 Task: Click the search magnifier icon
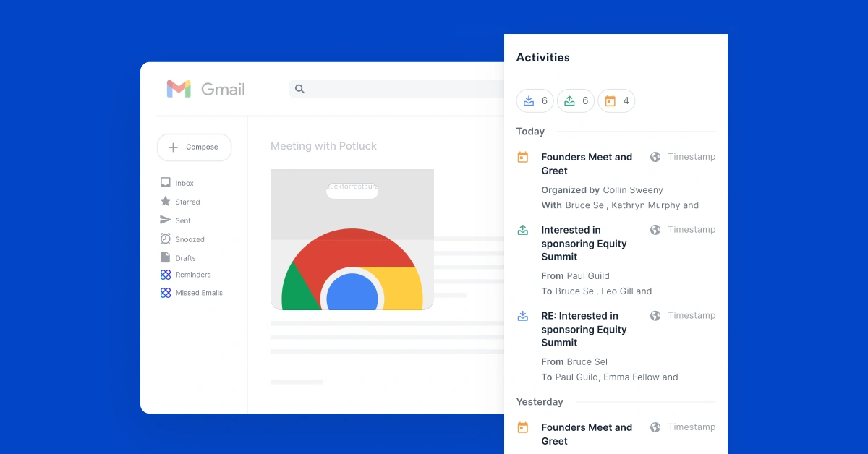(299, 89)
